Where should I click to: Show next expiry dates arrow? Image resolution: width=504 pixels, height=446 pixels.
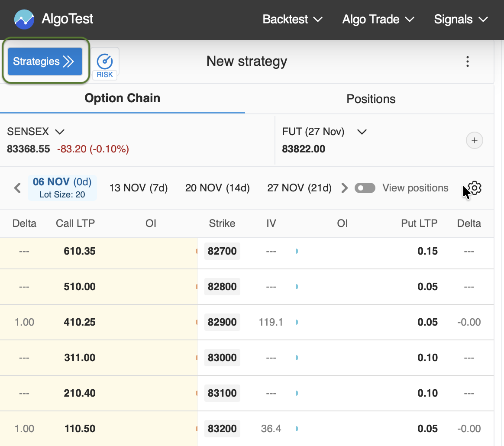pyautogui.click(x=344, y=188)
